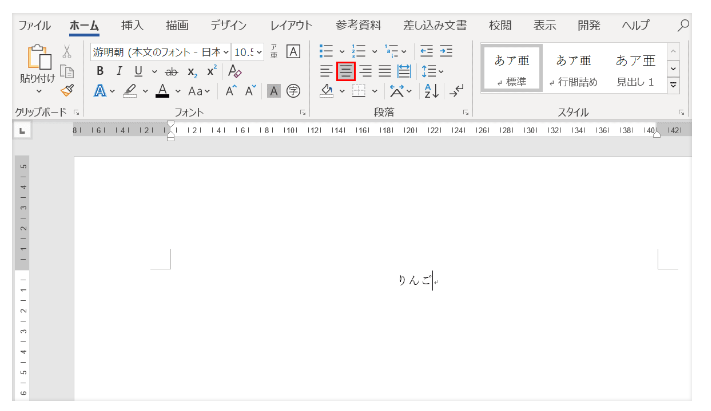Click the Format Painter brush icon
The height and width of the screenshot is (411, 711).
[x=67, y=90]
